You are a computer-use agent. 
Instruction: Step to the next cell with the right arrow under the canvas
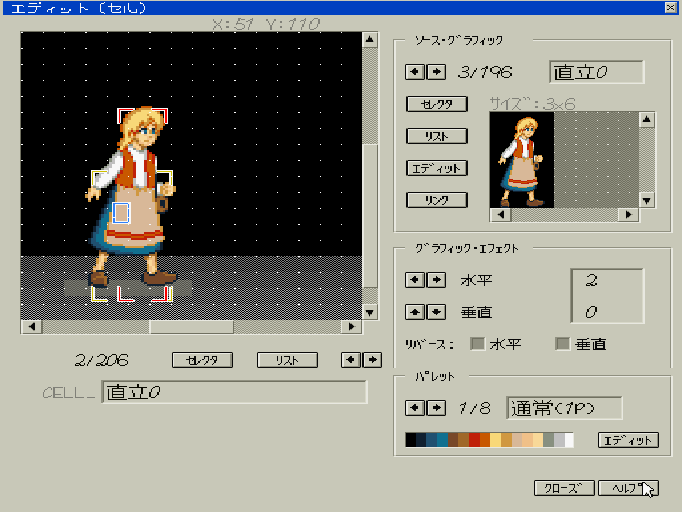click(x=372, y=359)
